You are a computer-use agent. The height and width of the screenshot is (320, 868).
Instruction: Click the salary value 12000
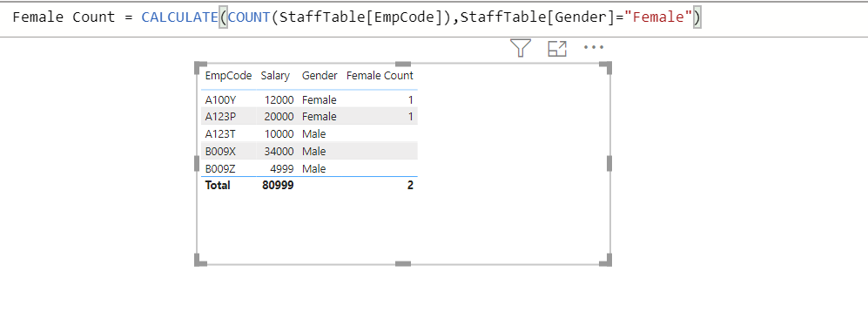[x=279, y=99]
